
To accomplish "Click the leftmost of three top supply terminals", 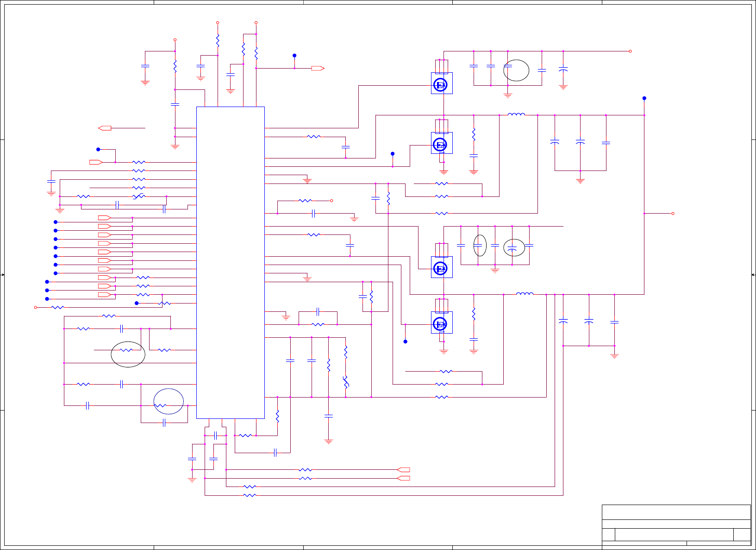I will (x=175, y=40).
